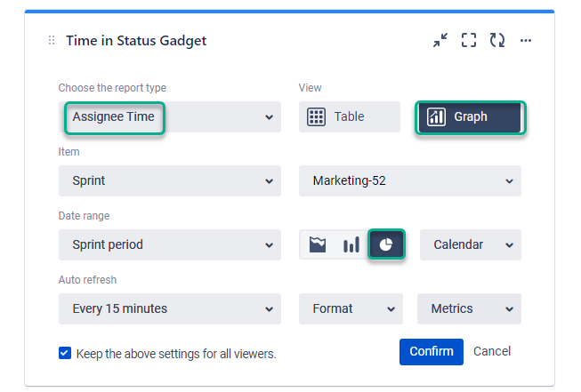Screen dimensions: 581x392
Task: Expand the Format dropdown
Action: [x=351, y=308]
